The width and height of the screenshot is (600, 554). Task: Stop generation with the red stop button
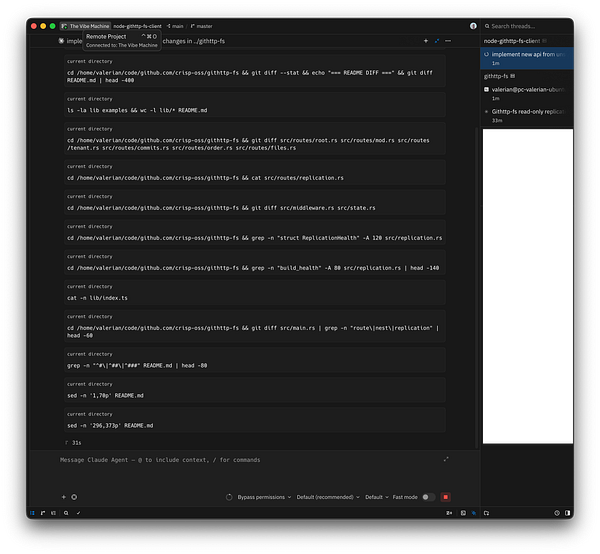tap(445, 497)
